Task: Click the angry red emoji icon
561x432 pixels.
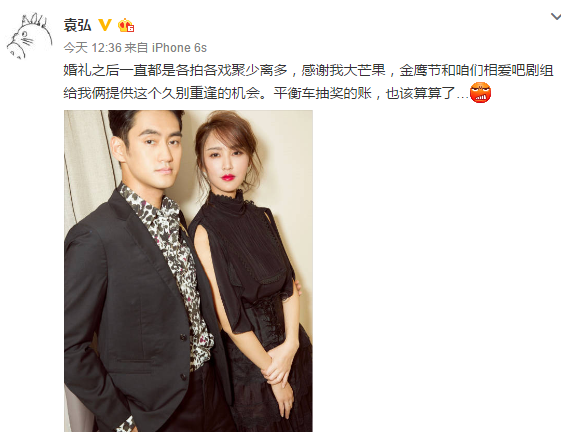Action: 480,93
